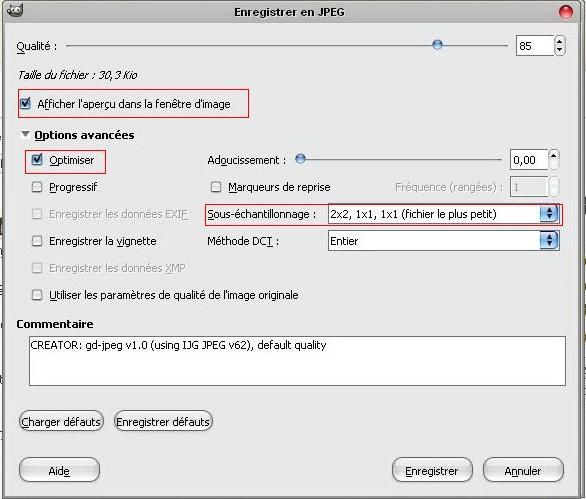Uncheck Afficher l'aperçu dans la fenêtre d'image
Image resolution: width=586 pixels, height=499 pixels.
(x=25, y=104)
